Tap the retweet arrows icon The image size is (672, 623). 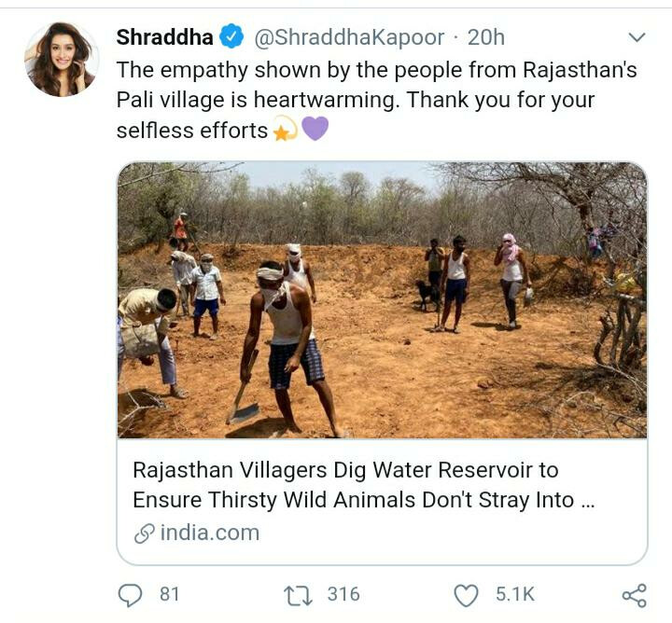(301, 594)
